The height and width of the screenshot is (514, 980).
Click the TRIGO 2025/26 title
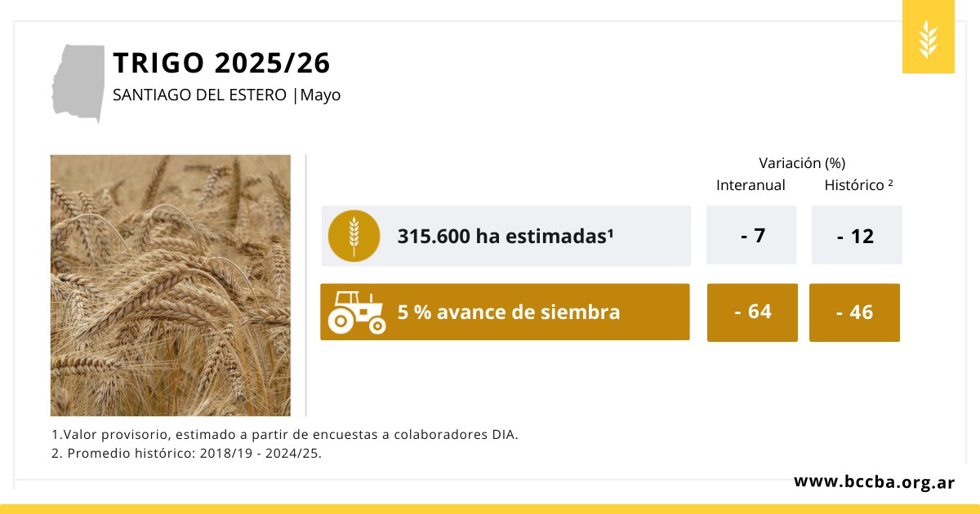click(x=221, y=63)
